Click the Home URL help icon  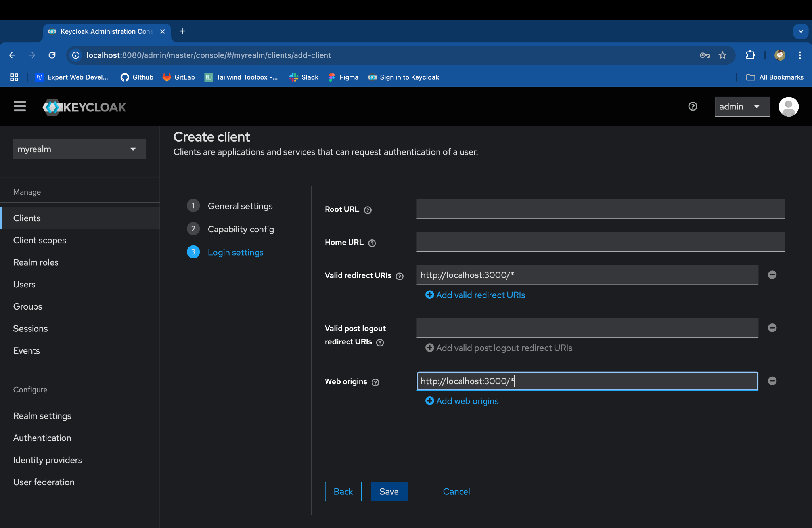(x=372, y=243)
